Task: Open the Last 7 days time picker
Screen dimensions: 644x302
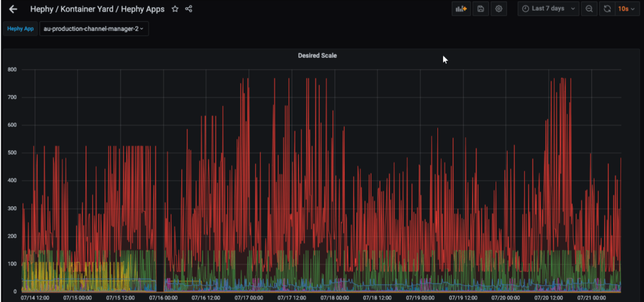Action: coord(548,9)
